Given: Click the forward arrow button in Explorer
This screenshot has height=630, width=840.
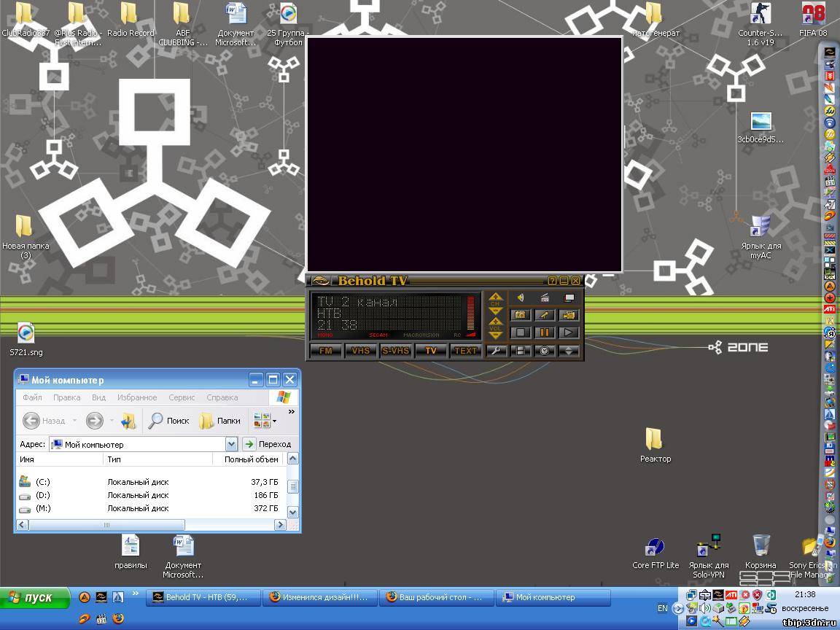Looking at the screenshot, I should click(94, 421).
